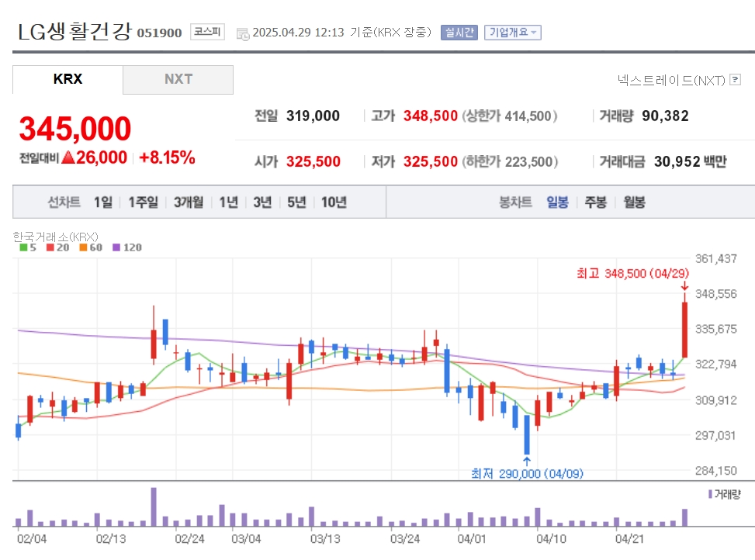
Task: Switch to the NXT tab
Action: [x=178, y=79]
